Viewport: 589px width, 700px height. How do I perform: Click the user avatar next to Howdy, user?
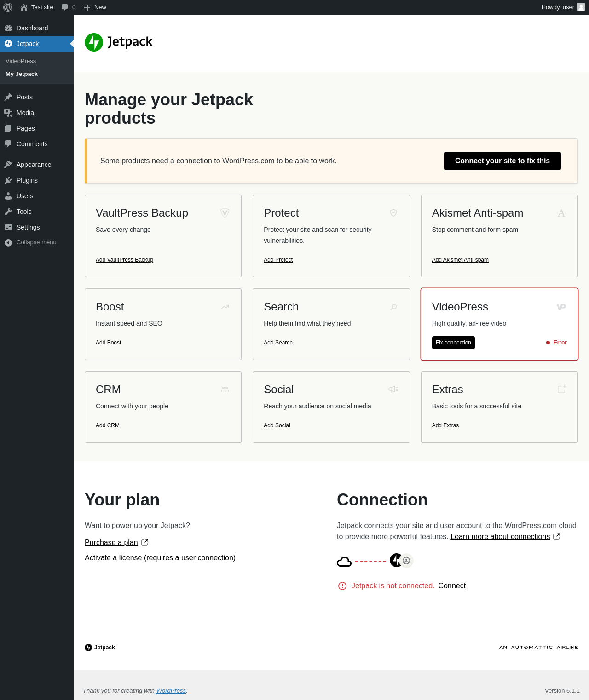pyautogui.click(x=581, y=7)
